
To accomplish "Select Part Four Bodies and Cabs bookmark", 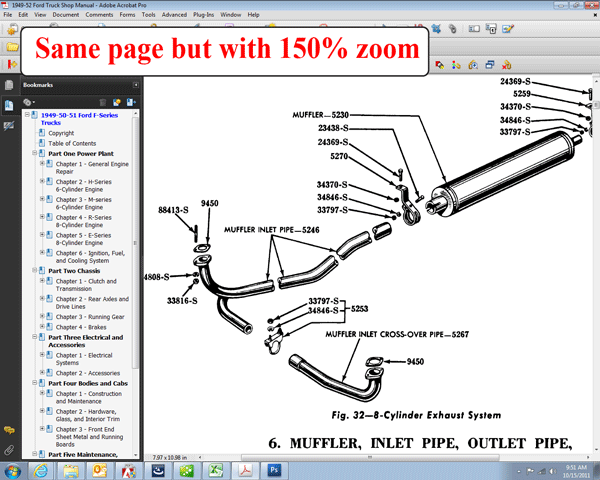I will point(88,384).
